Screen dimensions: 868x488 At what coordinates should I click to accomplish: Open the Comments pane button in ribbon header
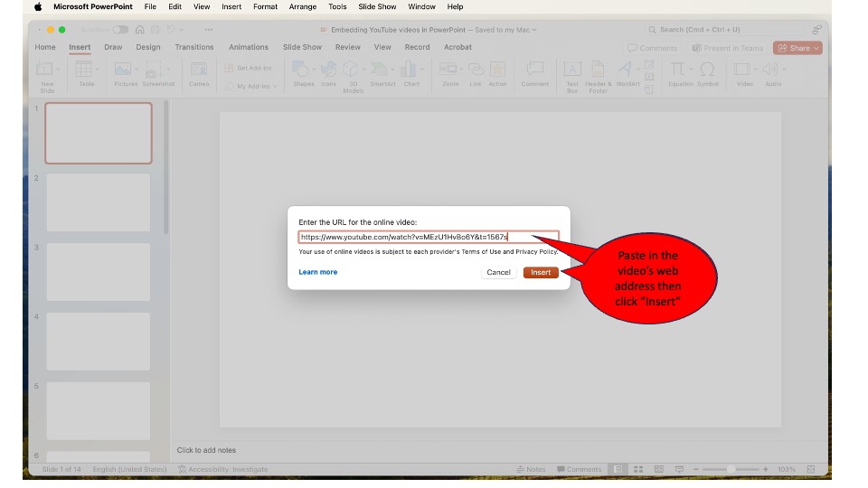click(x=652, y=48)
